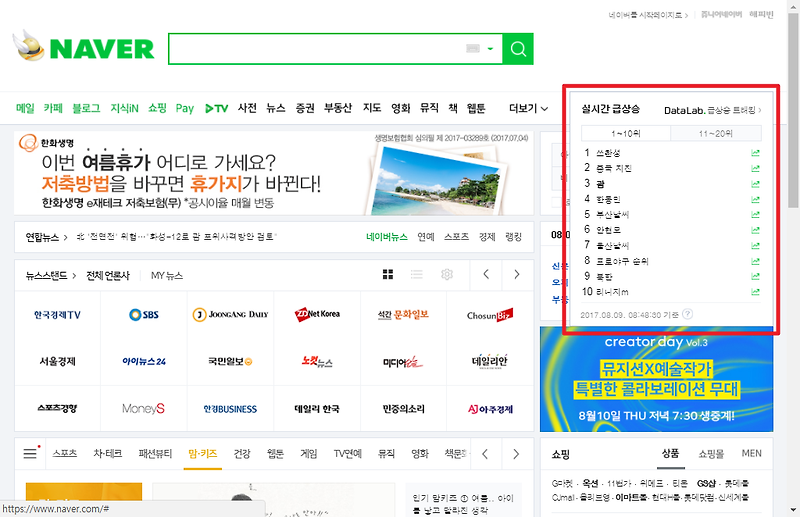Open DataLab 급상승 트래킹 link
Viewport: 800px width, 517px height.
[x=712, y=110]
